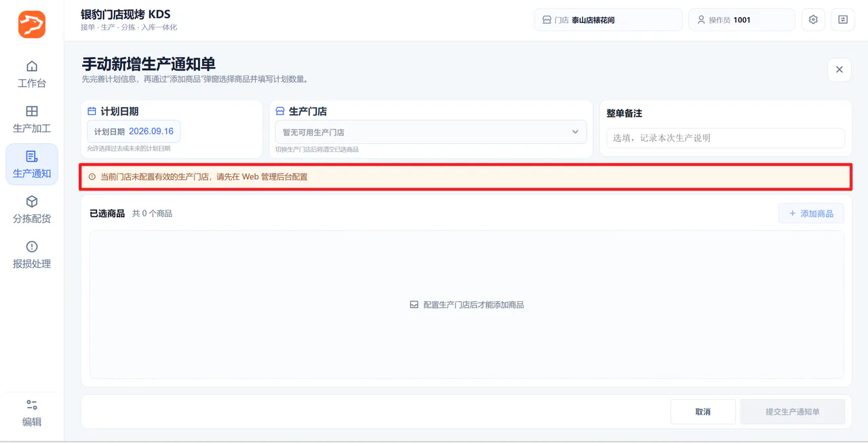Click the hint 切换生产门店后将清空已选商品

(317, 149)
